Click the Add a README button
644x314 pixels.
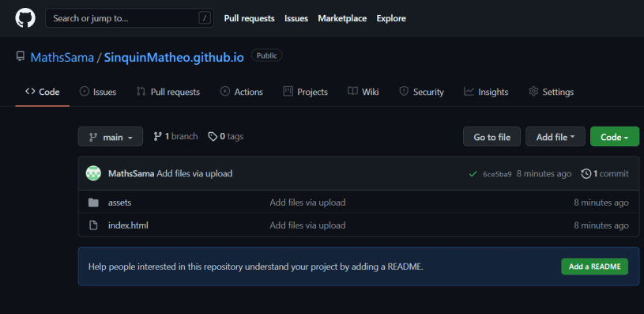(594, 267)
